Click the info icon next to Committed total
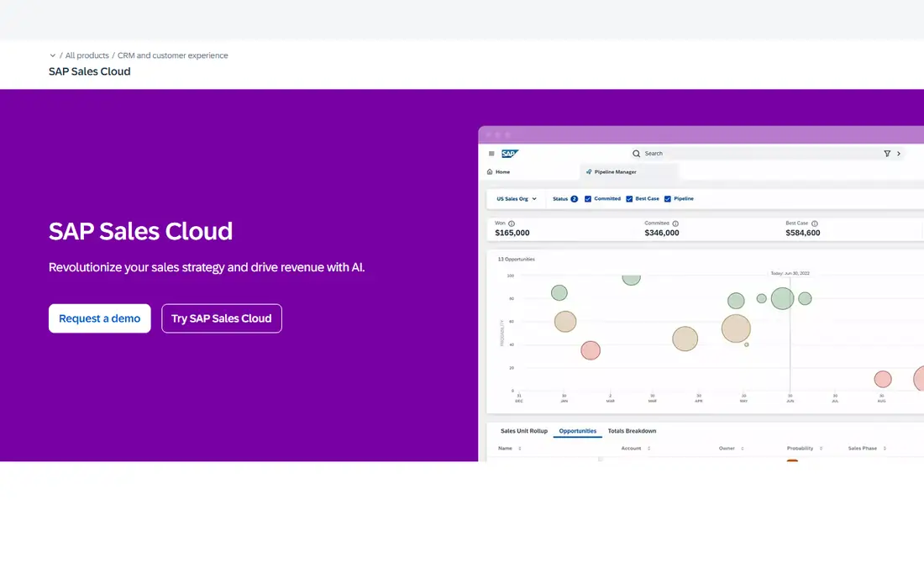 coord(675,224)
